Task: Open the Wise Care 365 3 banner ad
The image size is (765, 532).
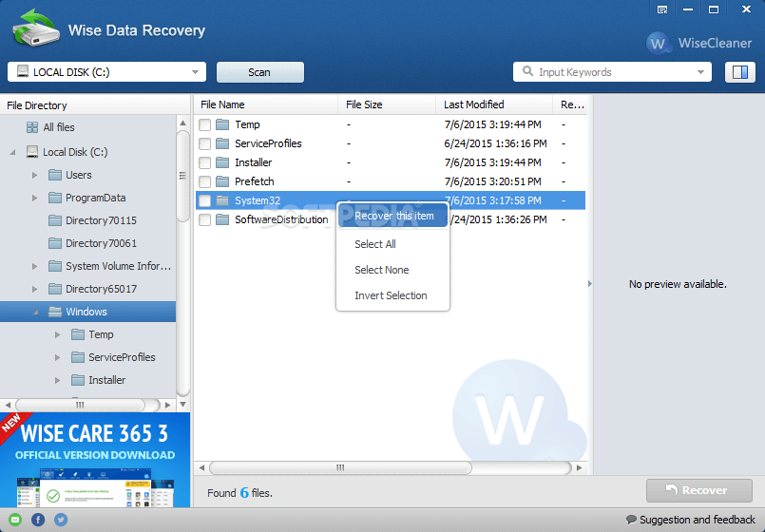Action: tap(95, 460)
